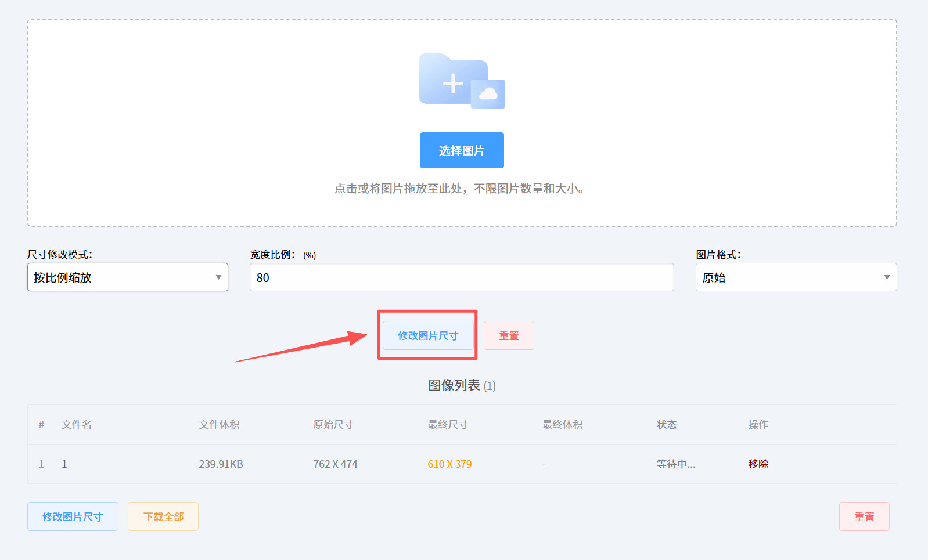Image resolution: width=928 pixels, height=560 pixels.
Task: Click the 下载全部 button
Action: point(163,516)
